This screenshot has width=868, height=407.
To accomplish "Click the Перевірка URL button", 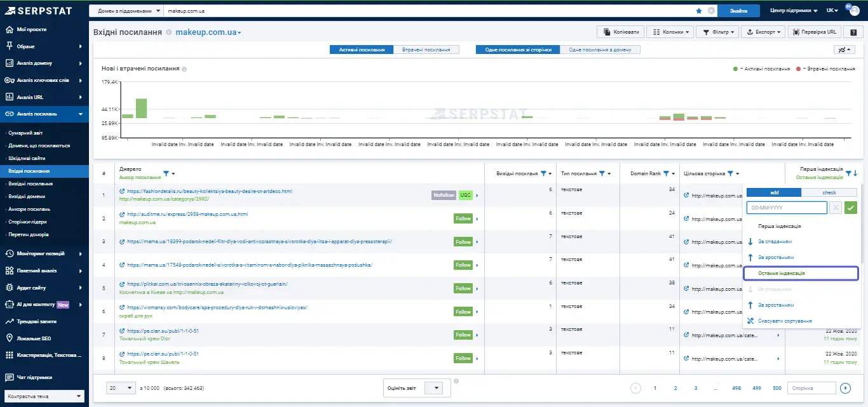I will click(815, 32).
